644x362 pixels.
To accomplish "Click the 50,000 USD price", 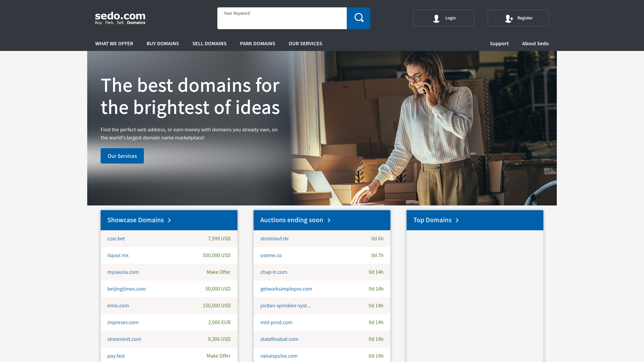I will click(x=218, y=289).
